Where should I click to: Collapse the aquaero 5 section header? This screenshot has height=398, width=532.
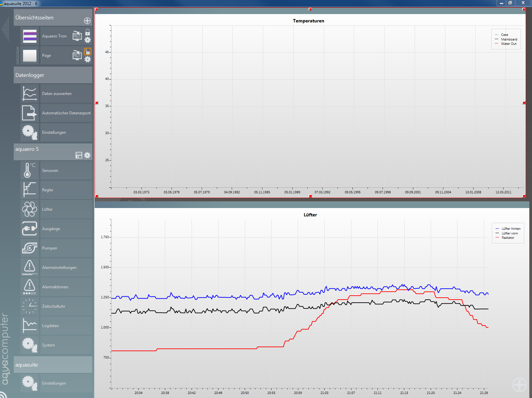43,150
